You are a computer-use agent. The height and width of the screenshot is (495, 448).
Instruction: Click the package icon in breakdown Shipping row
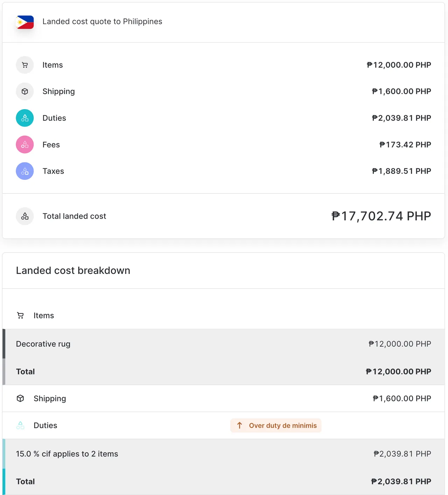point(21,398)
